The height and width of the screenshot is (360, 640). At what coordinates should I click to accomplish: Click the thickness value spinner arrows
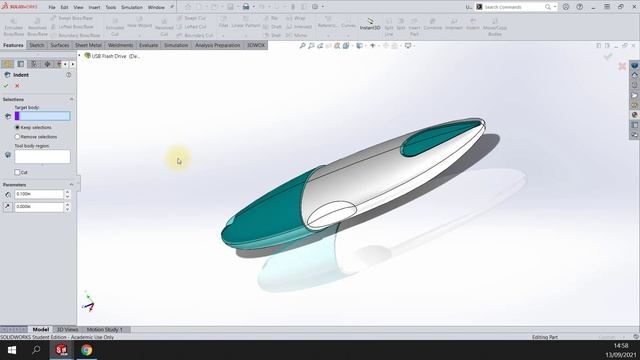click(67, 194)
